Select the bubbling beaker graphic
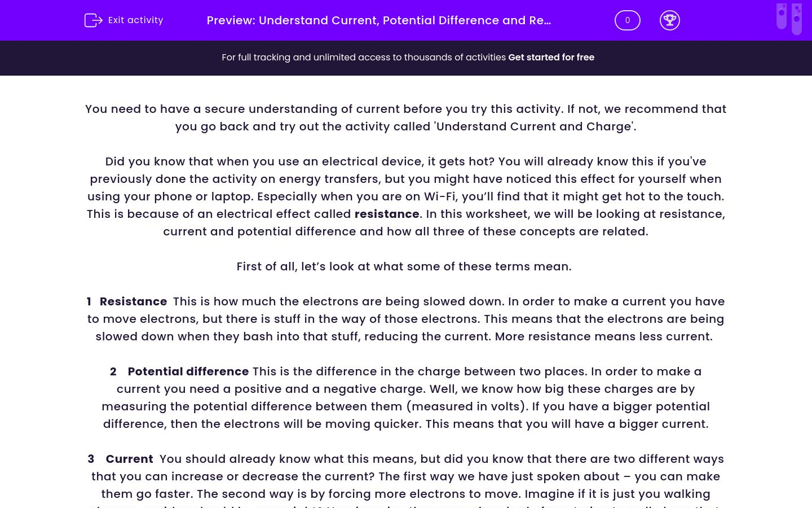Viewport: 812px width, 508px height. [789, 18]
